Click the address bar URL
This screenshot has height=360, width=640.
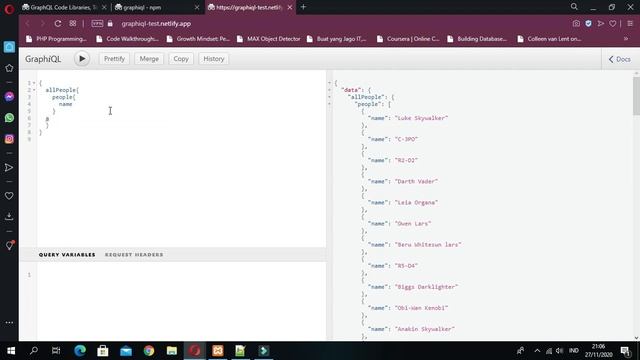(156, 24)
